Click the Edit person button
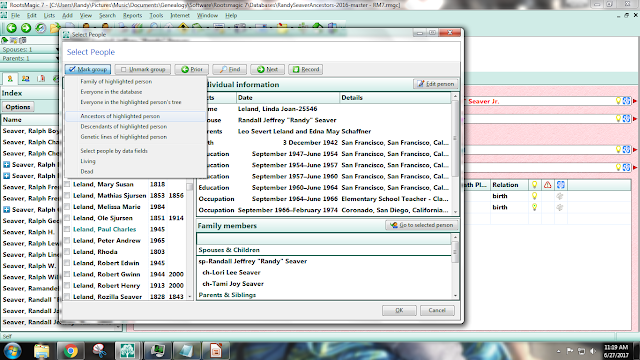Viewport: 640px width, 360px height. pyautogui.click(x=436, y=84)
